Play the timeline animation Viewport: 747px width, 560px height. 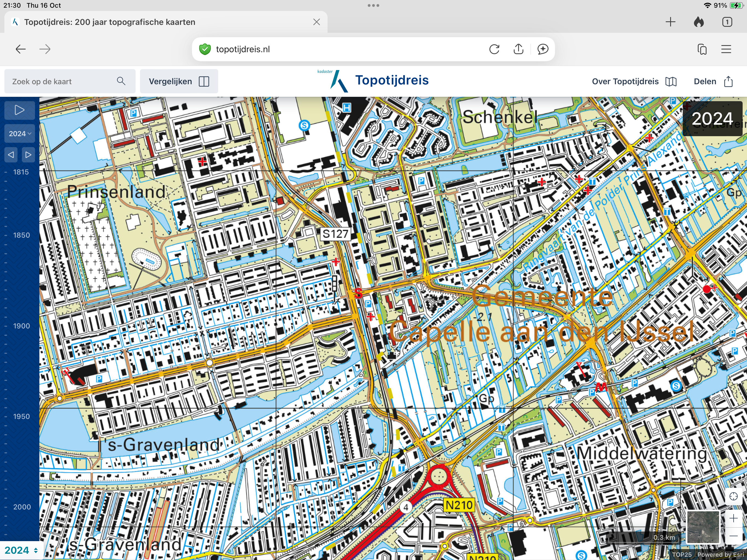[x=20, y=110]
